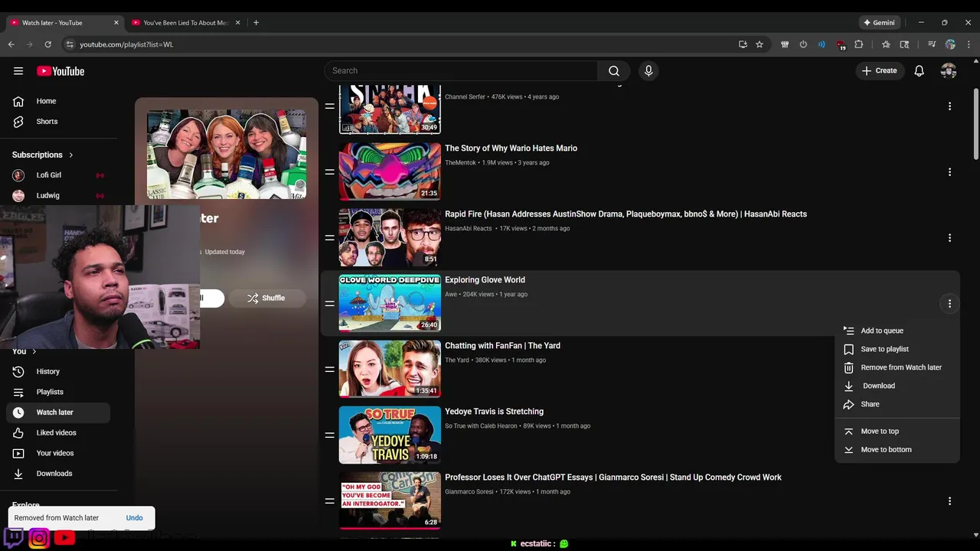980x551 pixels.
Task: Undo removal from Watch later
Action: tap(135, 518)
